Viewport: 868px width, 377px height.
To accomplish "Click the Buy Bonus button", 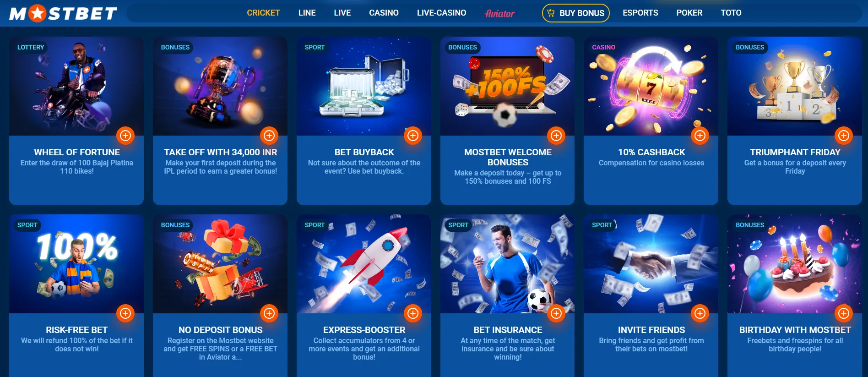I will (576, 13).
